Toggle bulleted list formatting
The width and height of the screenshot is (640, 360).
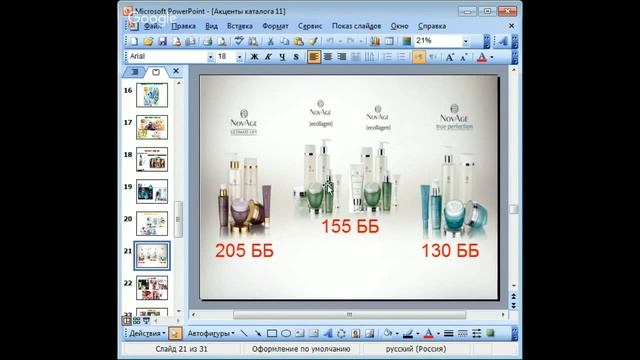[x=401, y=57]
